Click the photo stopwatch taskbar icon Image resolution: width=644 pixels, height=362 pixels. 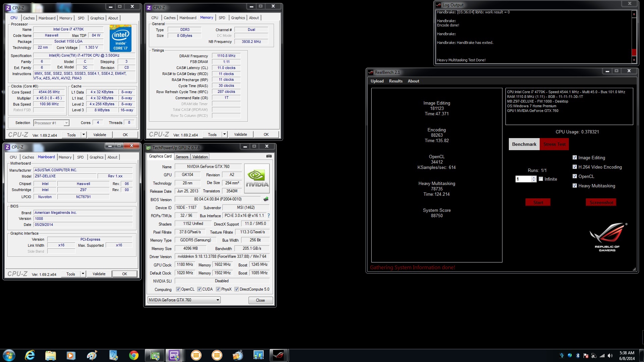237,355
